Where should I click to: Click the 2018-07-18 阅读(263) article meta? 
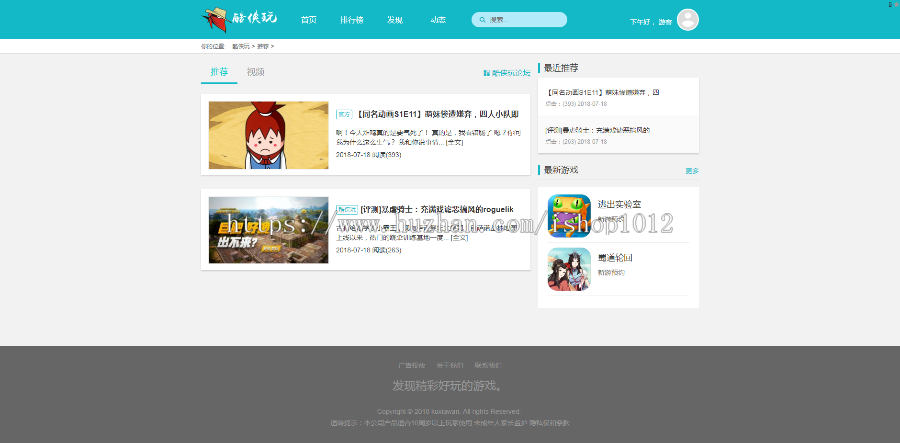(x=368, y=250)
